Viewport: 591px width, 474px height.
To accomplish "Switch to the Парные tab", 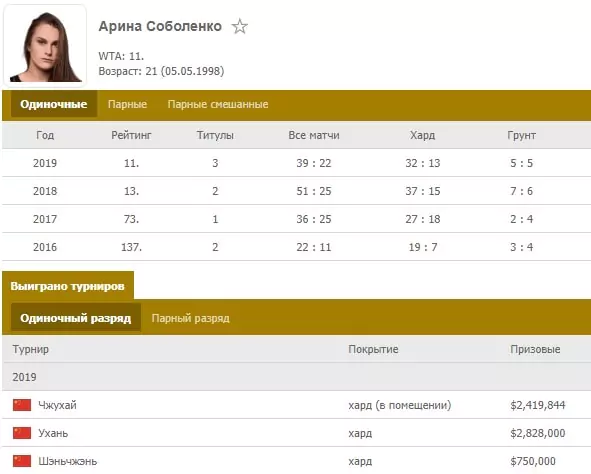I will tap(127, 104).
